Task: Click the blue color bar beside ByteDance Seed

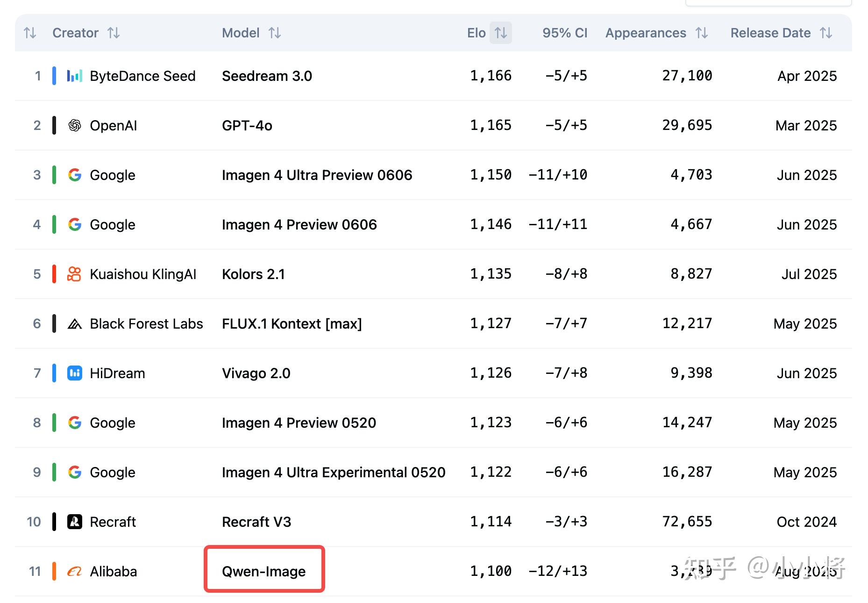Action: point(54,76)
